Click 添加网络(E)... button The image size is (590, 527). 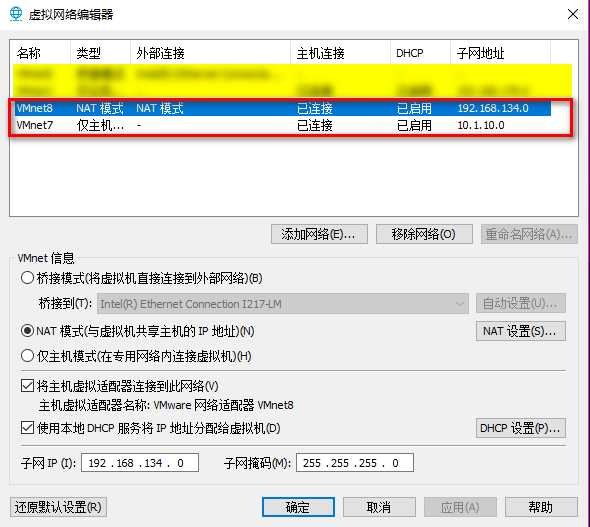319,234
